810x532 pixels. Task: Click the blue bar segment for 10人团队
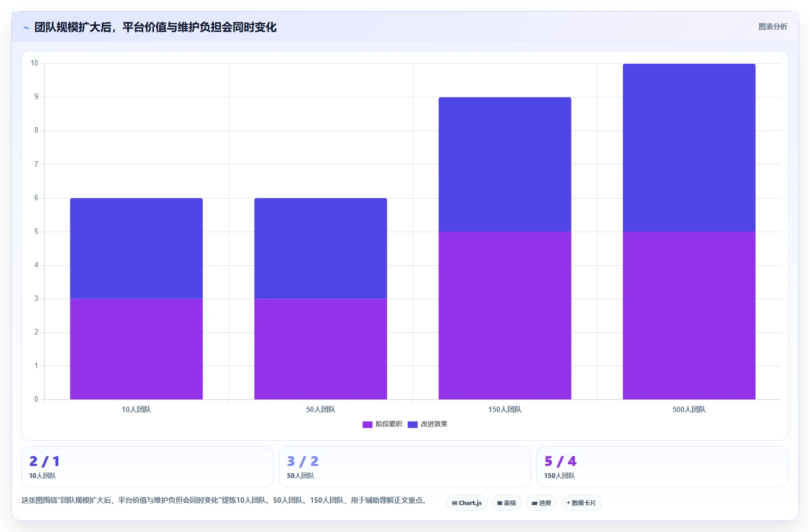[x=136, y=248]
